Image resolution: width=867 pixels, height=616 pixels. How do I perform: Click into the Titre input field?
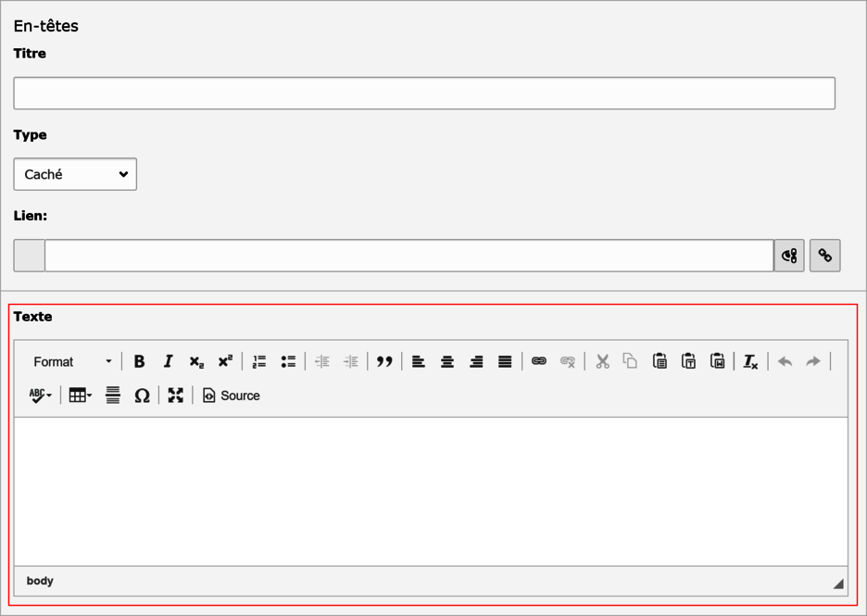coord(424,93)
